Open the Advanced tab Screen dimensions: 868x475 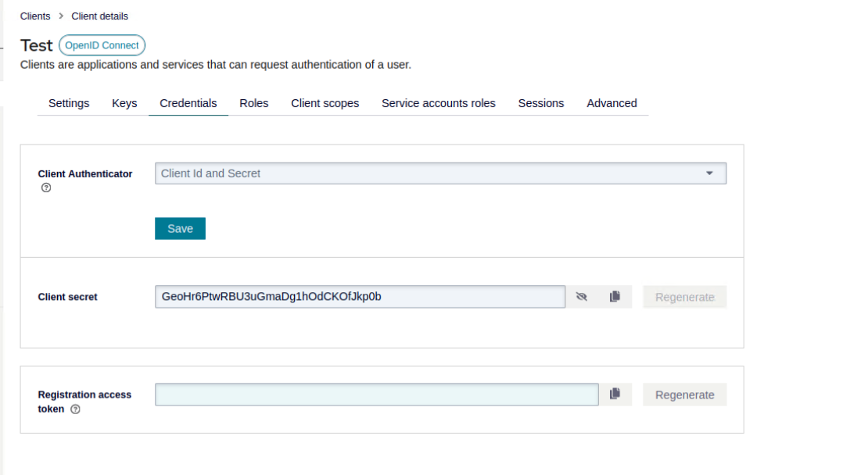coord(612,102)
